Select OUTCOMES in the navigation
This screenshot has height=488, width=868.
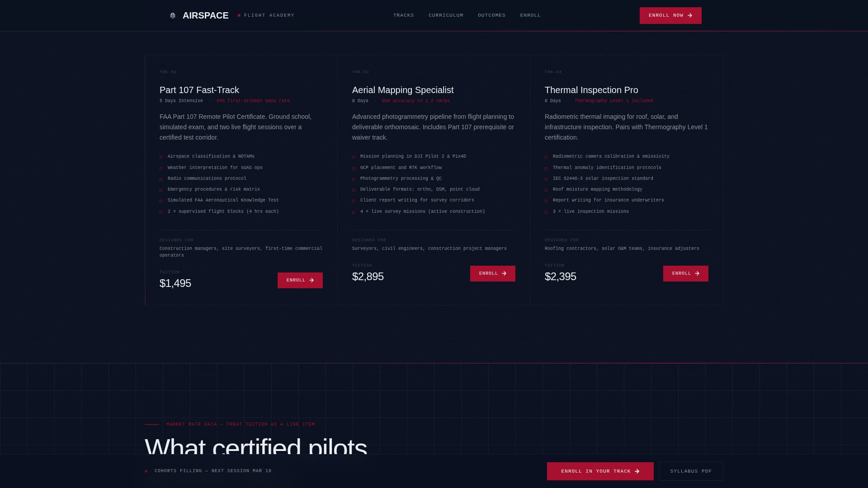(x=491, y=15)
